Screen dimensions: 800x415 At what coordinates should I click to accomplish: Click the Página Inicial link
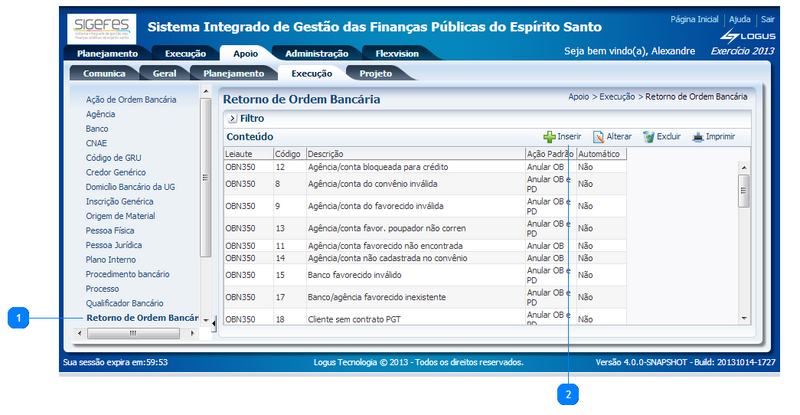tap(694, 19)
